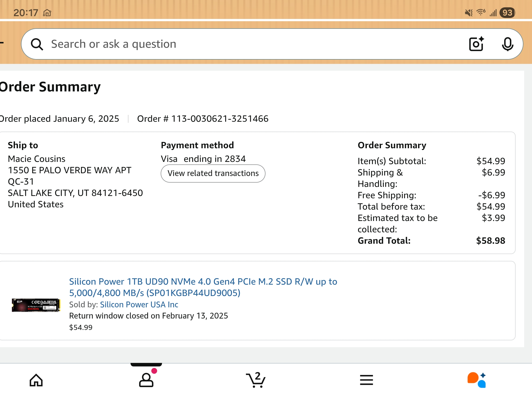Open the hamburger menu tab
The image size is (532, 397).
tap(366, 380)
